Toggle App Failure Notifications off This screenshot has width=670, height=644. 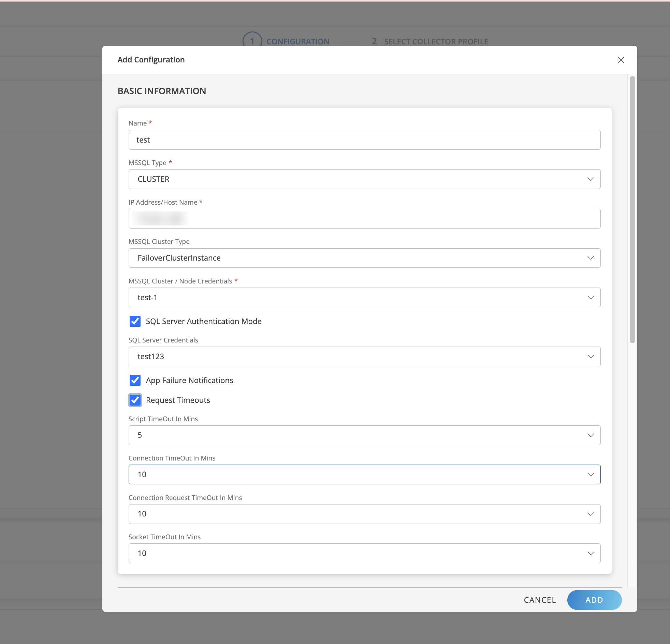(x=135, y=380)
